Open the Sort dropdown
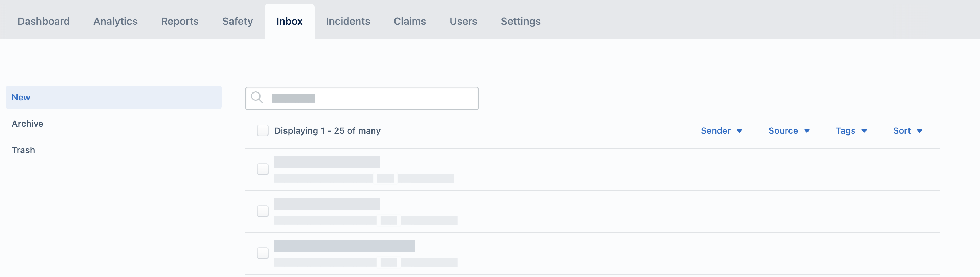 click(907, 131)
